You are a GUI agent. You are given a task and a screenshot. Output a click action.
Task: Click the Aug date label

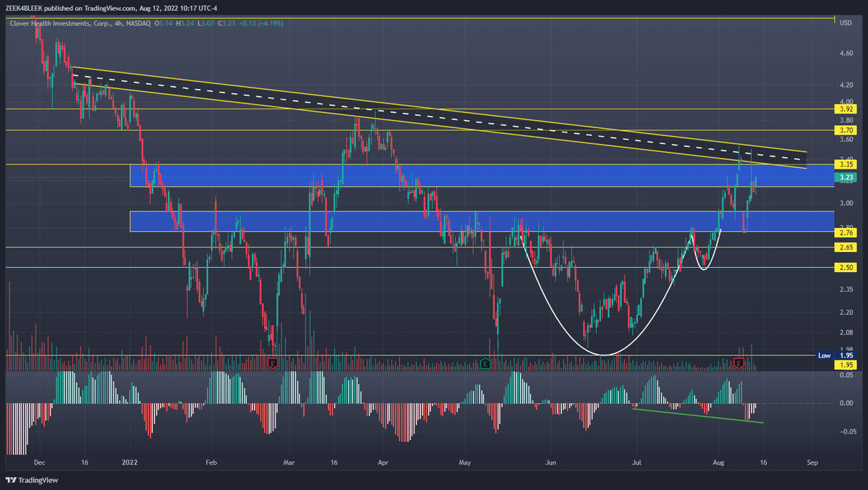718,461
